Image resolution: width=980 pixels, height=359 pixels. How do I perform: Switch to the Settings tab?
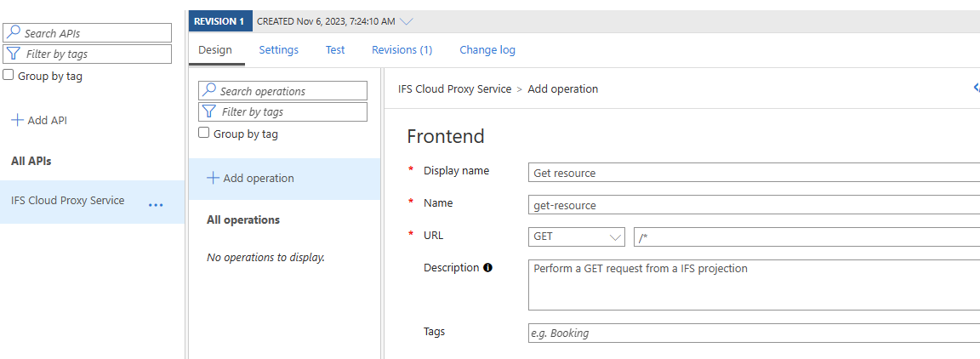(x=278, y=50)
